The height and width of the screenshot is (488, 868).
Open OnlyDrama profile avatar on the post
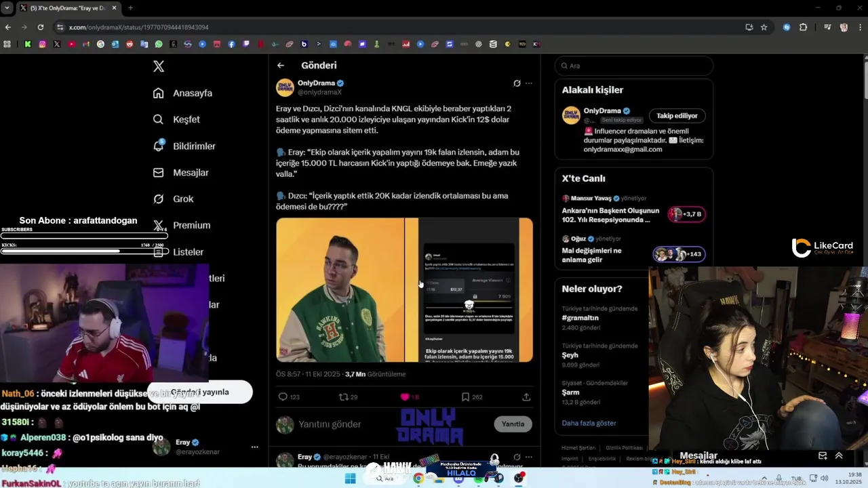(285, 87)
